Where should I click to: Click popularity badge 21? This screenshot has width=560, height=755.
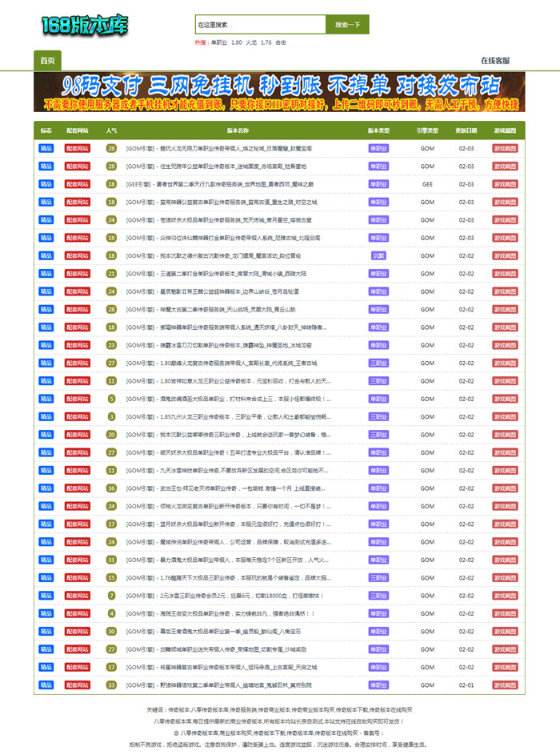(111, 274)
